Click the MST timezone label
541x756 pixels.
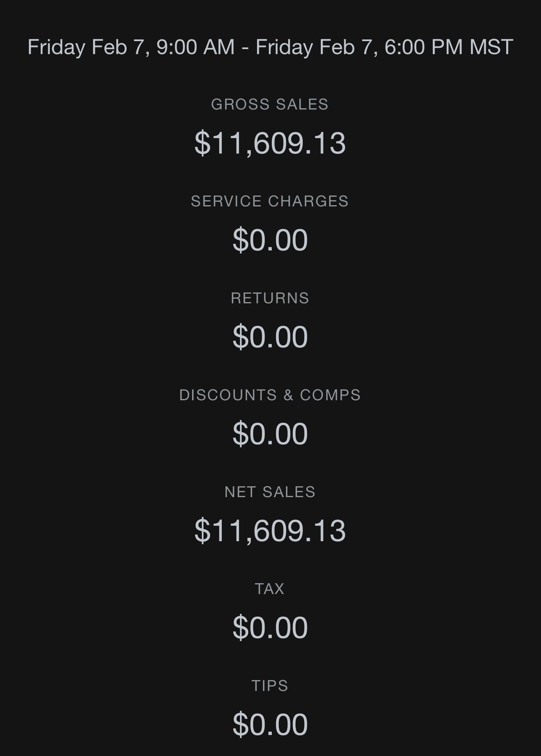(x=491, y=47)
